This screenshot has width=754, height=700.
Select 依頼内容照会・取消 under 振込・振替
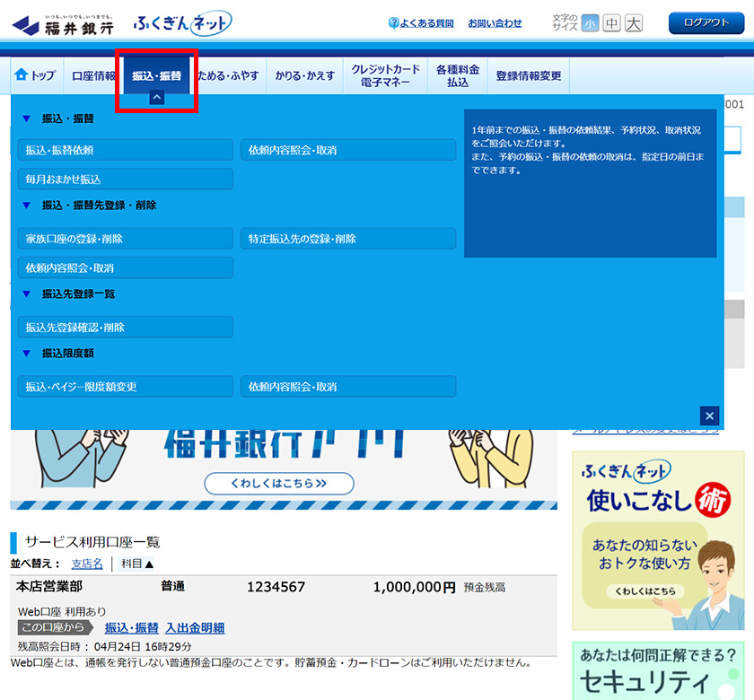pyautogui.click(x=348, y=150)
